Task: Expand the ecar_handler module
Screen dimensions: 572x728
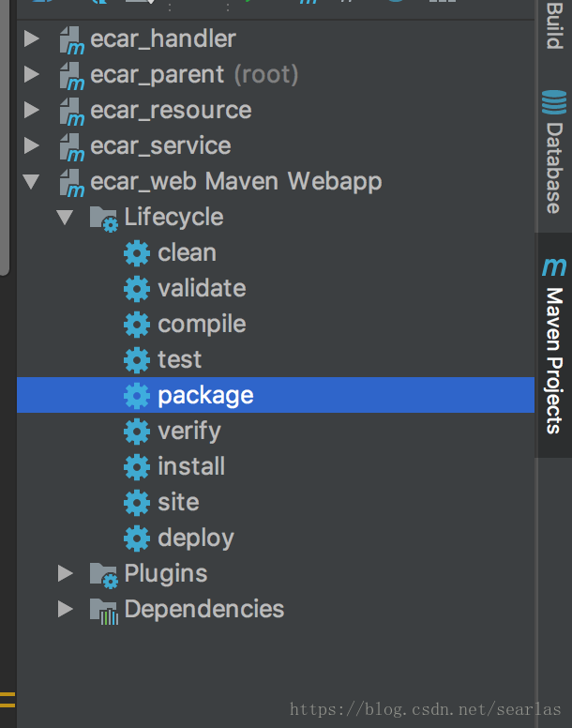Action: 32,38
